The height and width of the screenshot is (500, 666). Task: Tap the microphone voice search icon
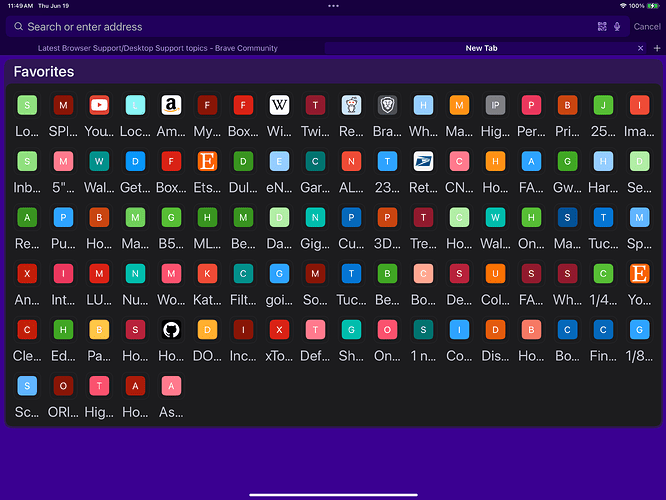point(617,27)
